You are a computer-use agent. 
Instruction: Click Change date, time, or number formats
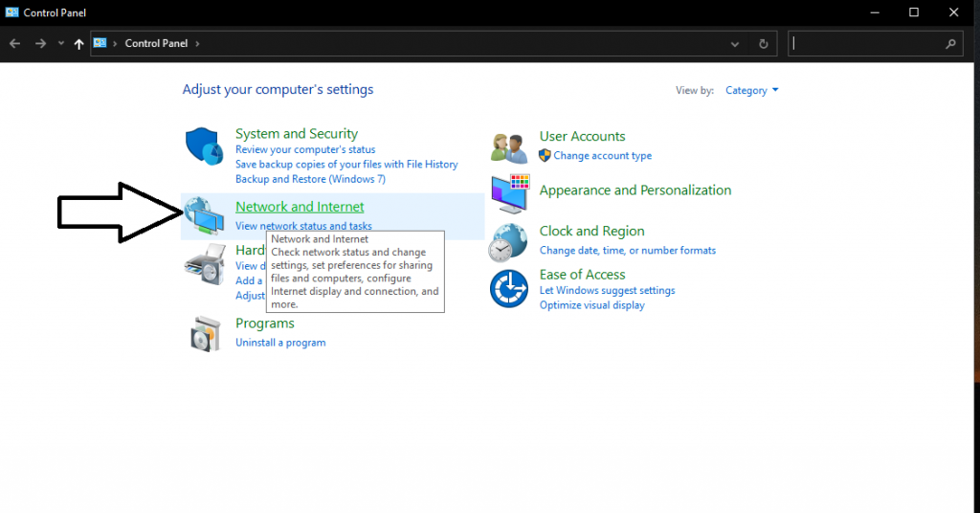(x=628, y=251)
